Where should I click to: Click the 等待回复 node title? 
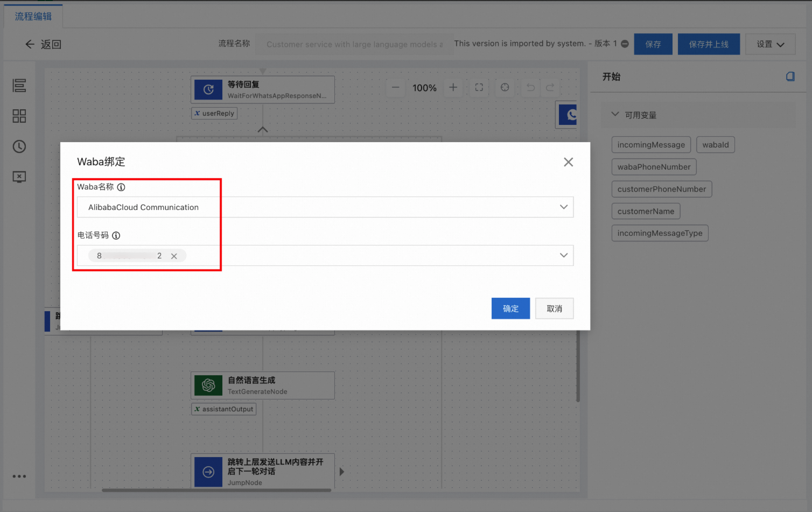[243, 85]
